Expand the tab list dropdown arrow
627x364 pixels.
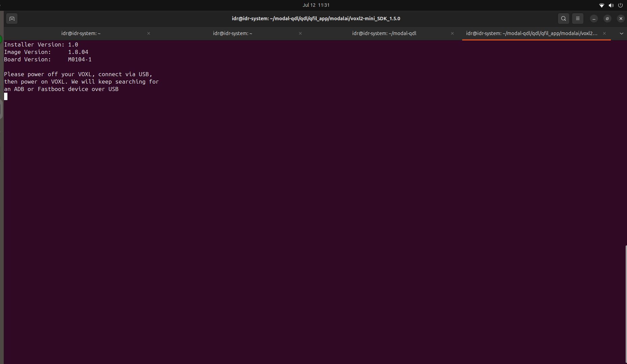(621, 33)
